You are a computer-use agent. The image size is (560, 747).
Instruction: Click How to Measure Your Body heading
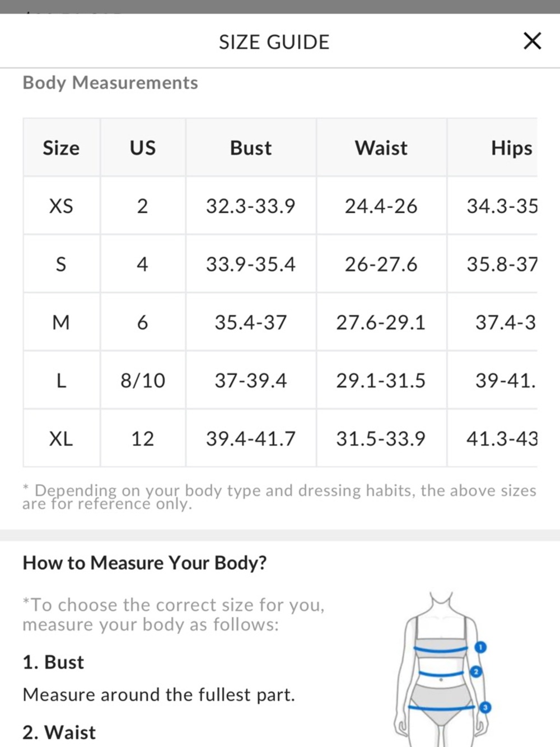point(144,563)
